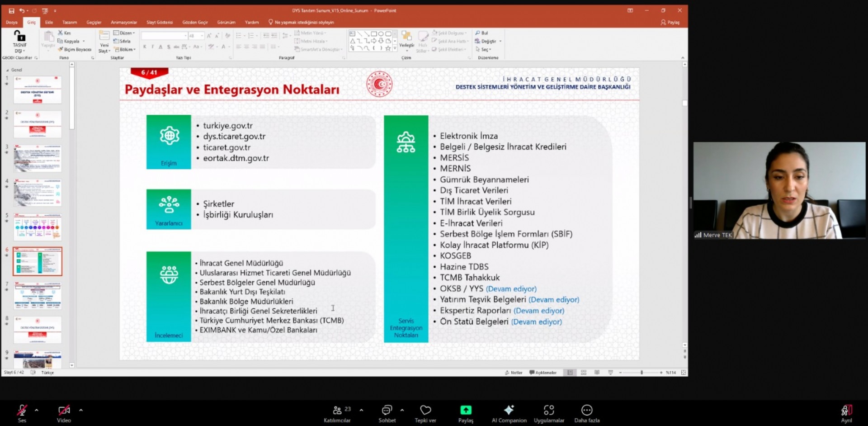Expand participants options arrow
Image resolution: width=868 pixels, height=426 pixels.
point(361,410)
